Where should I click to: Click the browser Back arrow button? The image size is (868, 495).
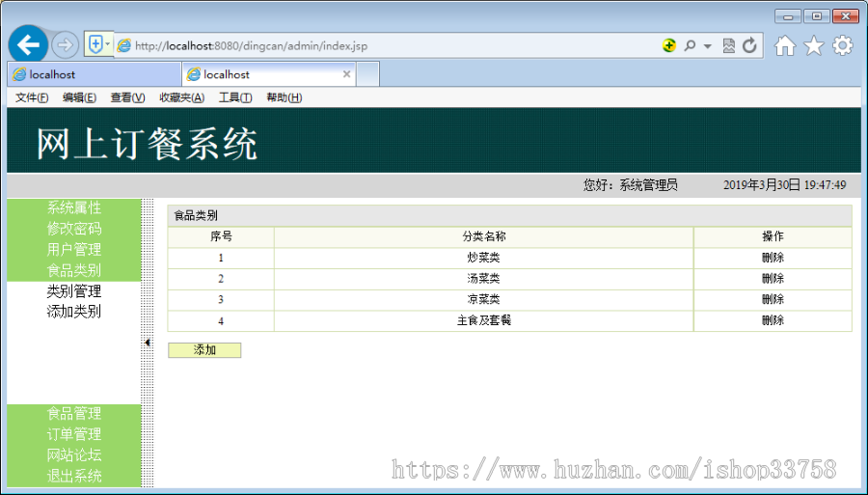[28, 44]
